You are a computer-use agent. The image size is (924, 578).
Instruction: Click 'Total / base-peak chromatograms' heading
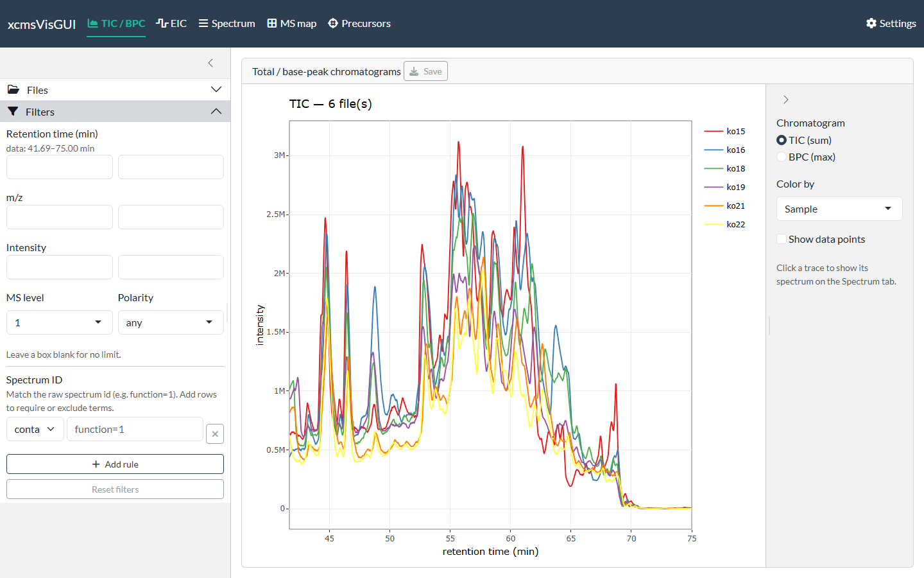[327, 71]
